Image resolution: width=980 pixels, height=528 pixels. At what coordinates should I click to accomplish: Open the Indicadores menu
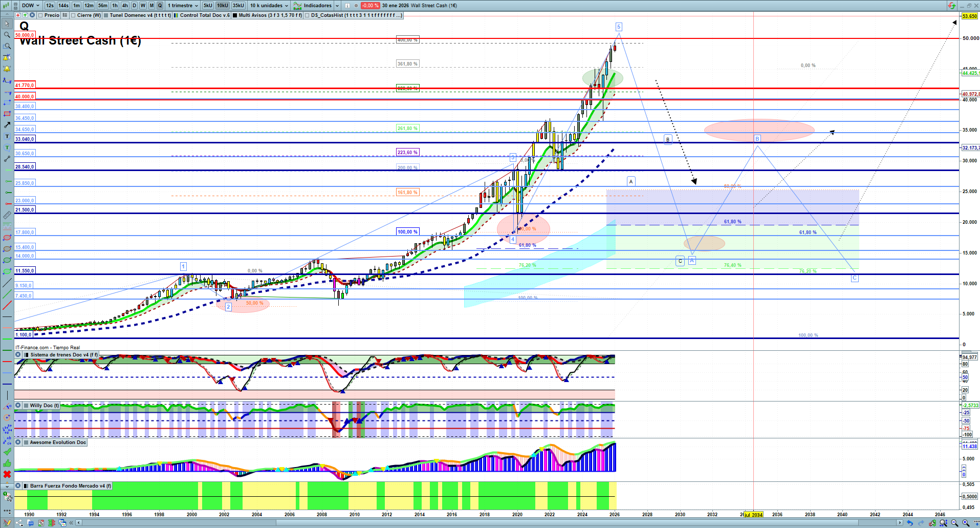tap(317, 6)
